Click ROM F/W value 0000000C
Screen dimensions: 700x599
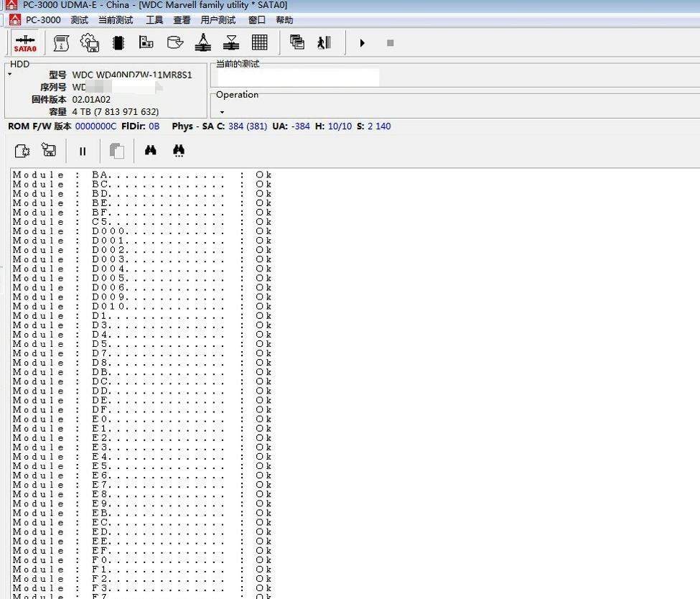(95, 126)
